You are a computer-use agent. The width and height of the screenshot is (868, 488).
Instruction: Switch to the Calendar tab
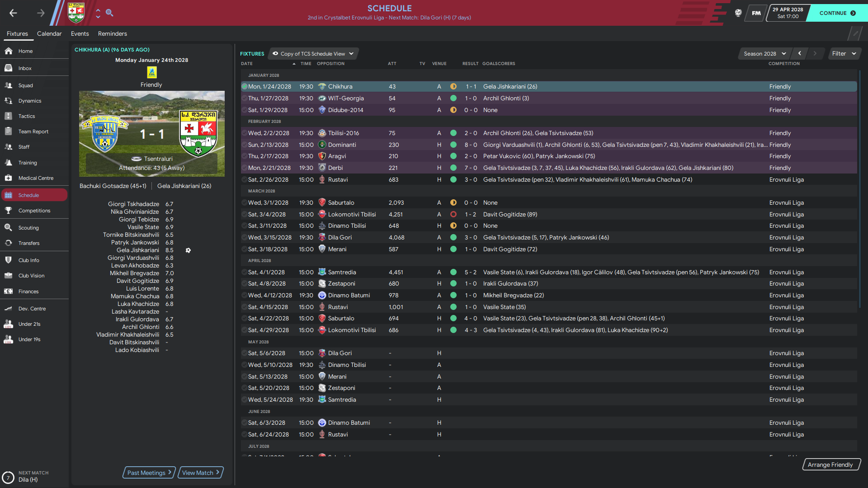coord(49,33)
